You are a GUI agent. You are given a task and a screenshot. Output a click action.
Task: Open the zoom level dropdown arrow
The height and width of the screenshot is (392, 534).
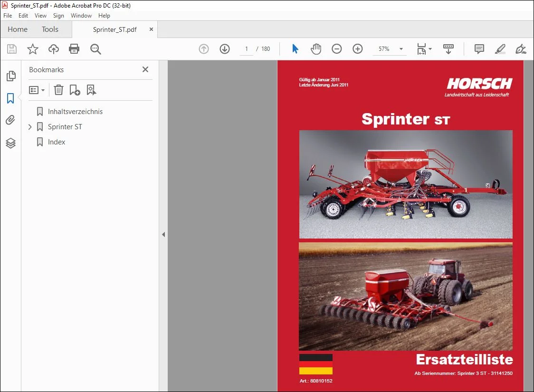[x=401, y=49]
